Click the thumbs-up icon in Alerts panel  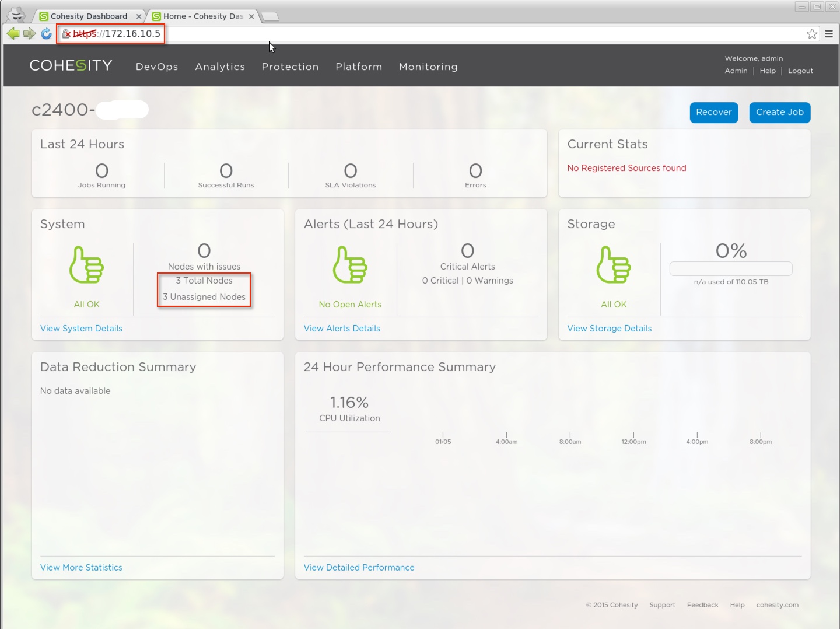pyautogui.click(x=349, y=264)
